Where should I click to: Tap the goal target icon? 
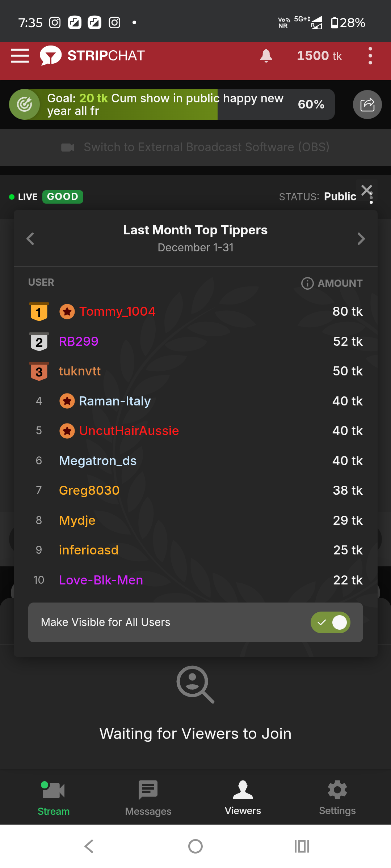(x=25, y=105)
